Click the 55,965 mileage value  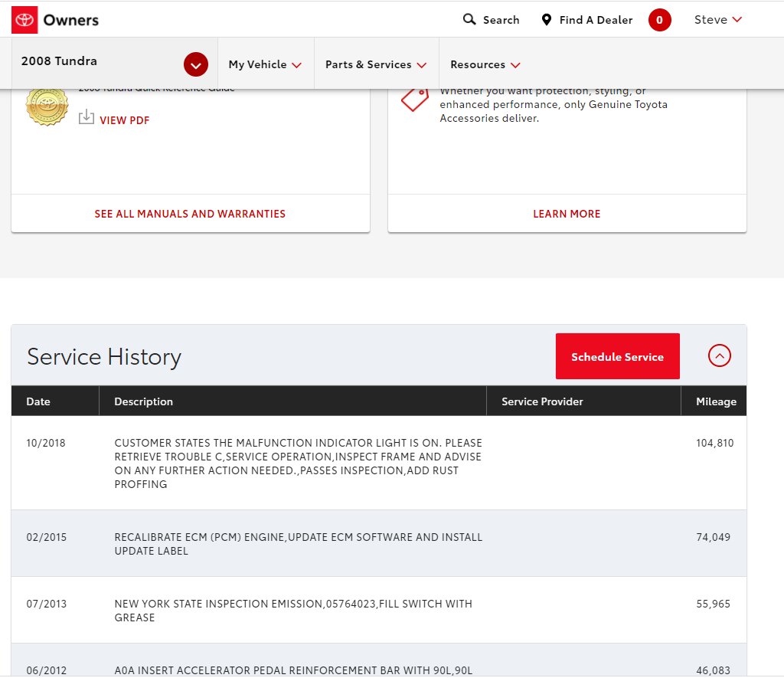pos(713,604)
